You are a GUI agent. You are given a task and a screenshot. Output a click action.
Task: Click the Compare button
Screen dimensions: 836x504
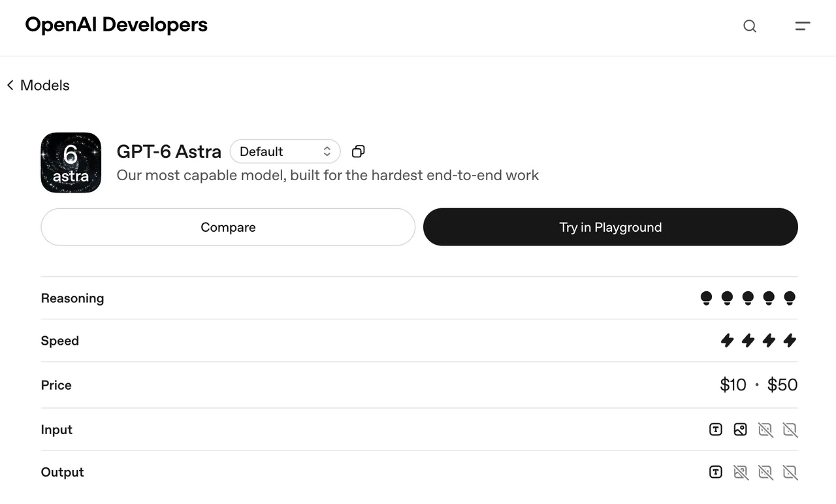point(228,227)
